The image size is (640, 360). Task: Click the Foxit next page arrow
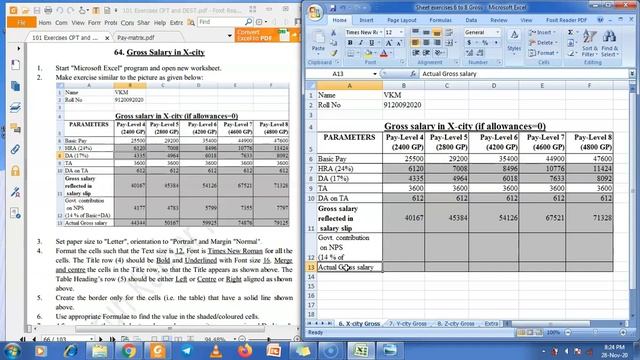tap(100, 339)
